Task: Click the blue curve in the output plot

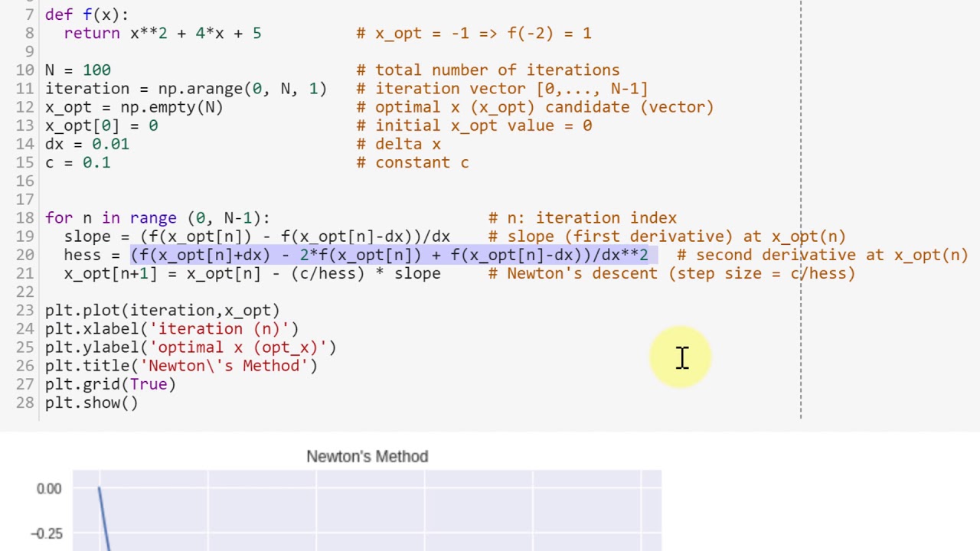Action: pyautogui.click(x=103, y=519)
